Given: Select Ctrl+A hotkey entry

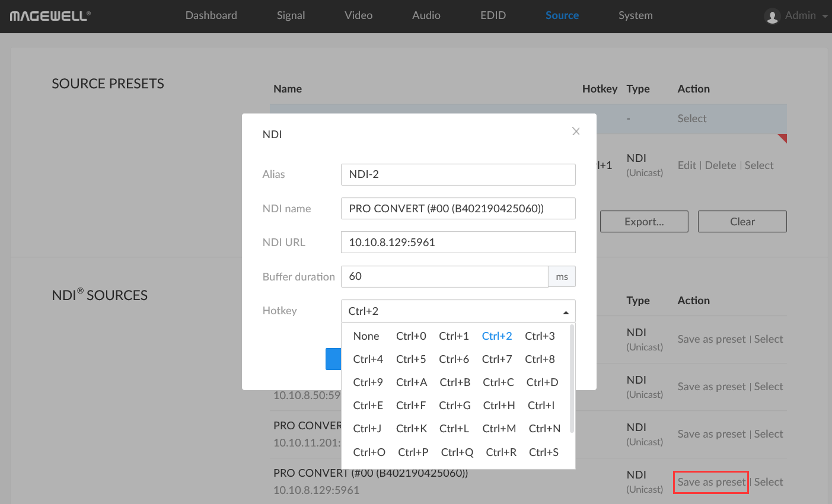Looking at the screenshot, I should 412,382.
